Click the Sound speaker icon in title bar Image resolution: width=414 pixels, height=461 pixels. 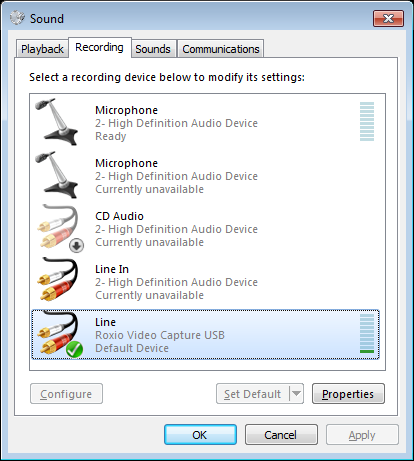pyautogui.click(x=17, y=18)
